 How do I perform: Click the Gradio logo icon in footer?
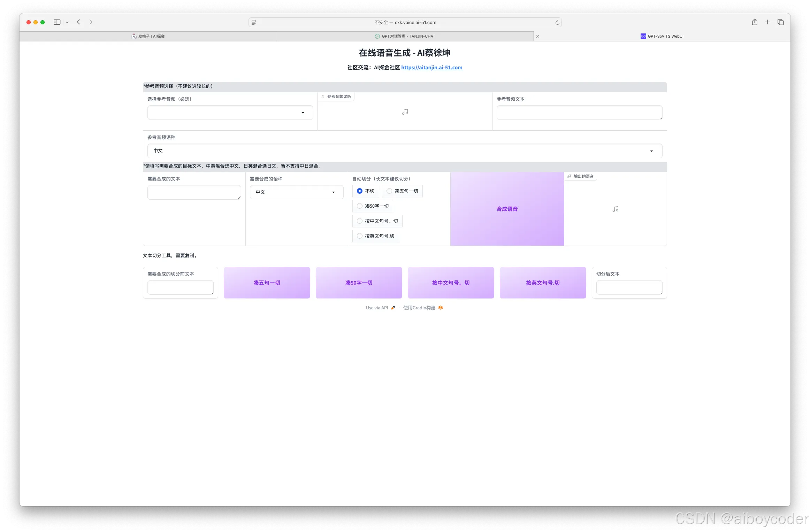click(441, 308)
